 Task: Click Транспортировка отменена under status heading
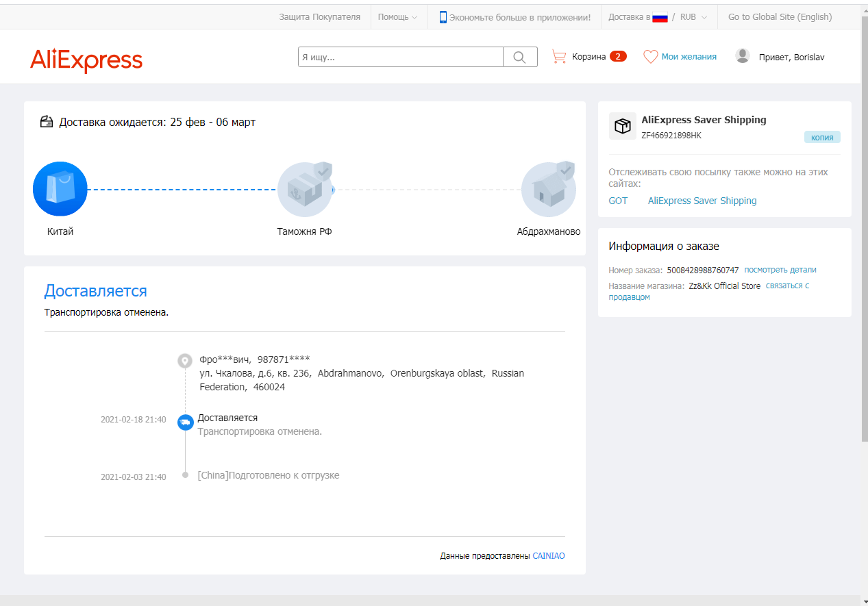[106, 313]
